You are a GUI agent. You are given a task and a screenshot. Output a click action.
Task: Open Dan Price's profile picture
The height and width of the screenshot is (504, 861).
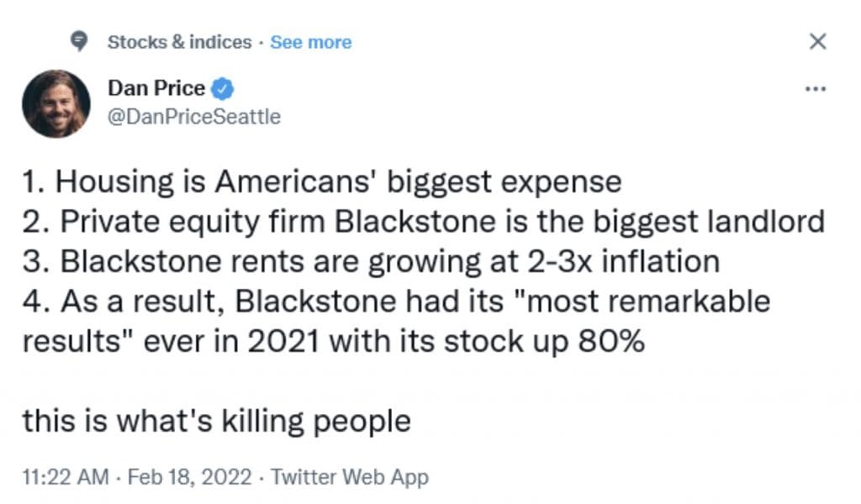point(56,103)
